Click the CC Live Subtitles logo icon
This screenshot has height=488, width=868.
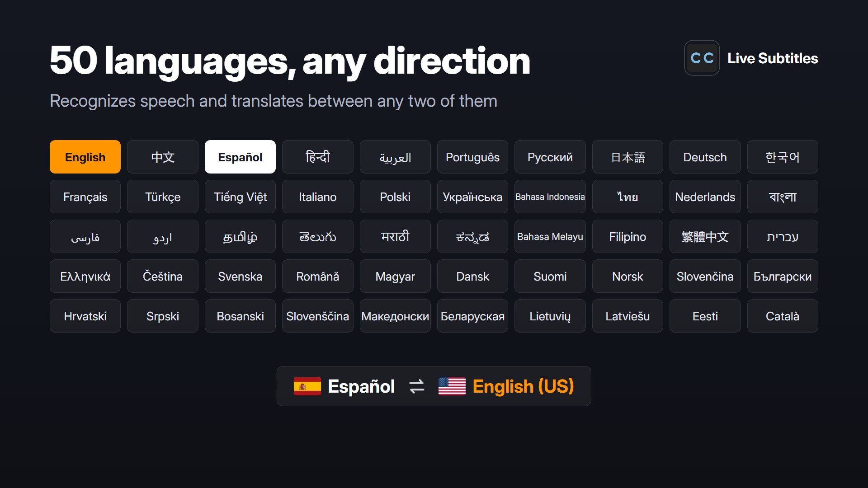[702, 58]
